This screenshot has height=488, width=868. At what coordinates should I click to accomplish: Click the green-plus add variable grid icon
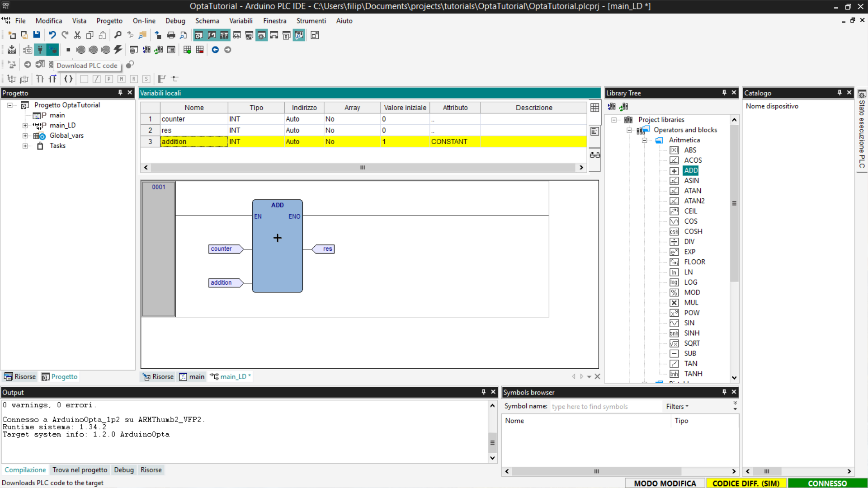coord(187,50)
